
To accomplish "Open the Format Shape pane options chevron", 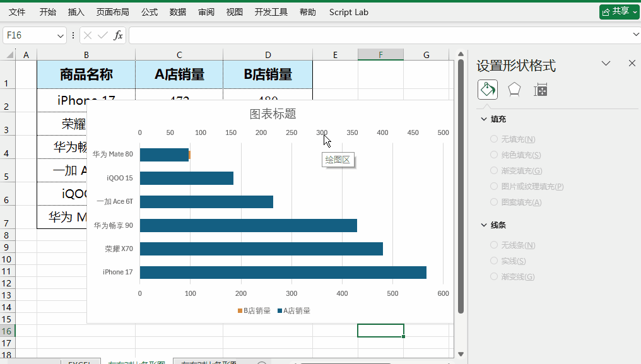I will click(606, 63).
